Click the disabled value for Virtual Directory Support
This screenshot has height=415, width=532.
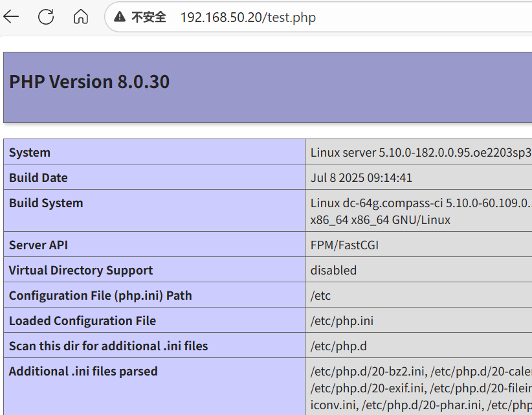(333, 271)
